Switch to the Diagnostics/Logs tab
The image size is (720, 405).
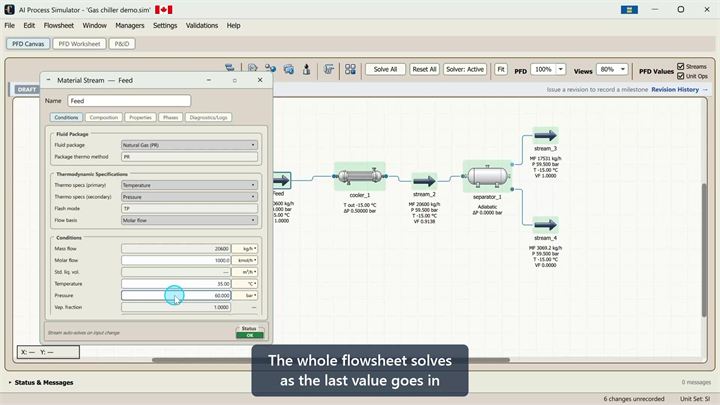tap(208, 118)
